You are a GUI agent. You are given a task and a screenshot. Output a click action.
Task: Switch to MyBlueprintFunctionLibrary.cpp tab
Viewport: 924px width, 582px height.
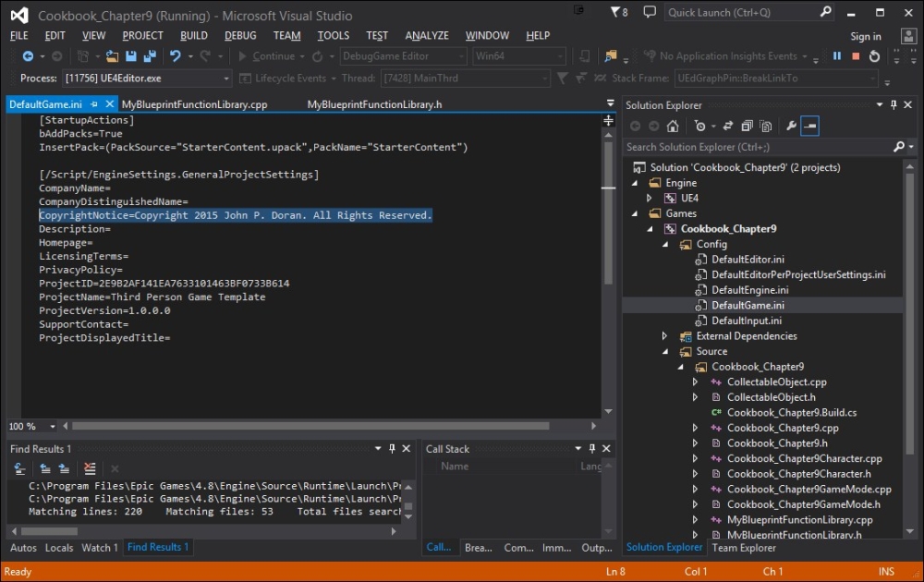tap(194, 104)
